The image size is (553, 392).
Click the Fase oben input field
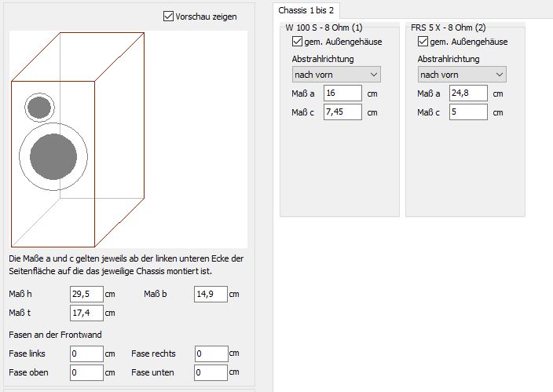pos(86,372)
